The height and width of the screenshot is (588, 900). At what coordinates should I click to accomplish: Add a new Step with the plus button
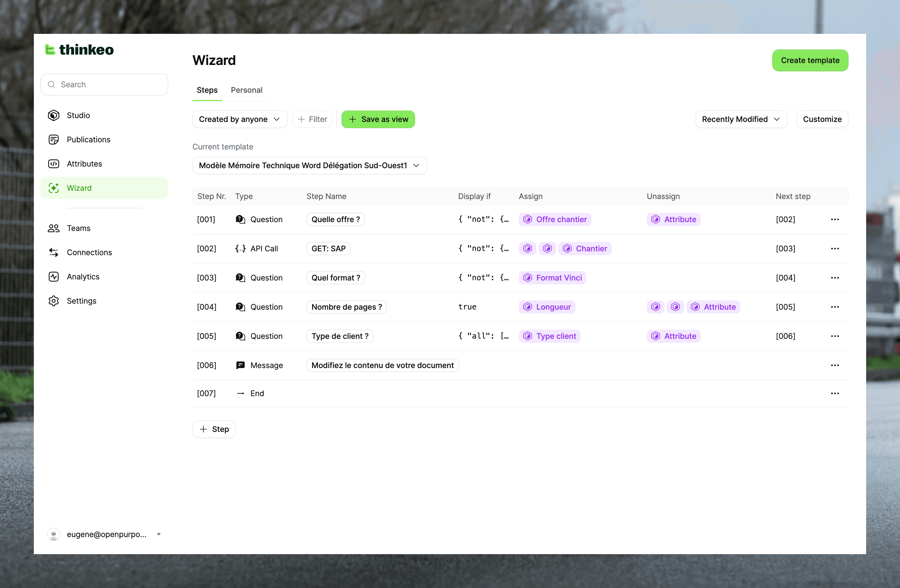214,429
